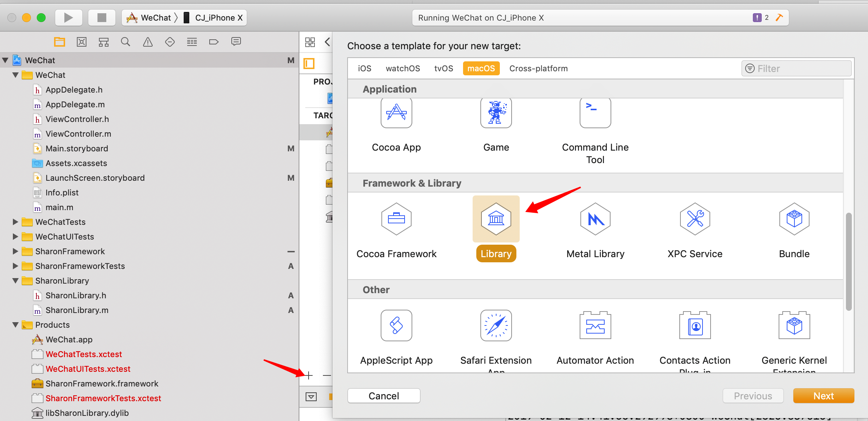Show the Issue navigator warning icon

tap(147, 42)
